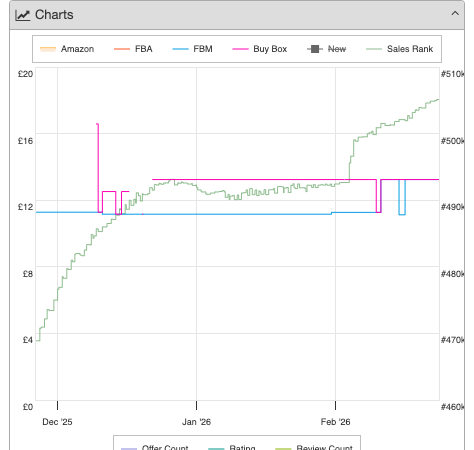Toggle the FBM series in legend
Screen dimensions: 474x450
(x=192, y=49)
